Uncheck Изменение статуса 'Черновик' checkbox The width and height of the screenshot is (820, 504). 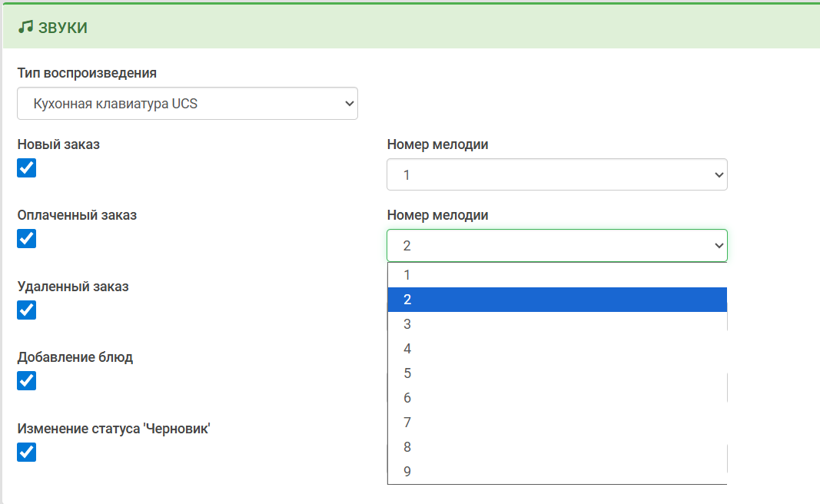(27, 452)
